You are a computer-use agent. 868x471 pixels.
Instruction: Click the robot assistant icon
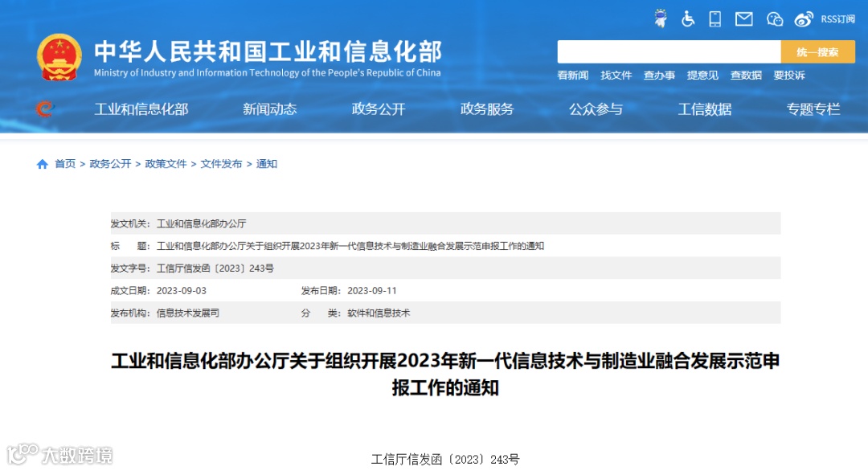pos(661,18)
